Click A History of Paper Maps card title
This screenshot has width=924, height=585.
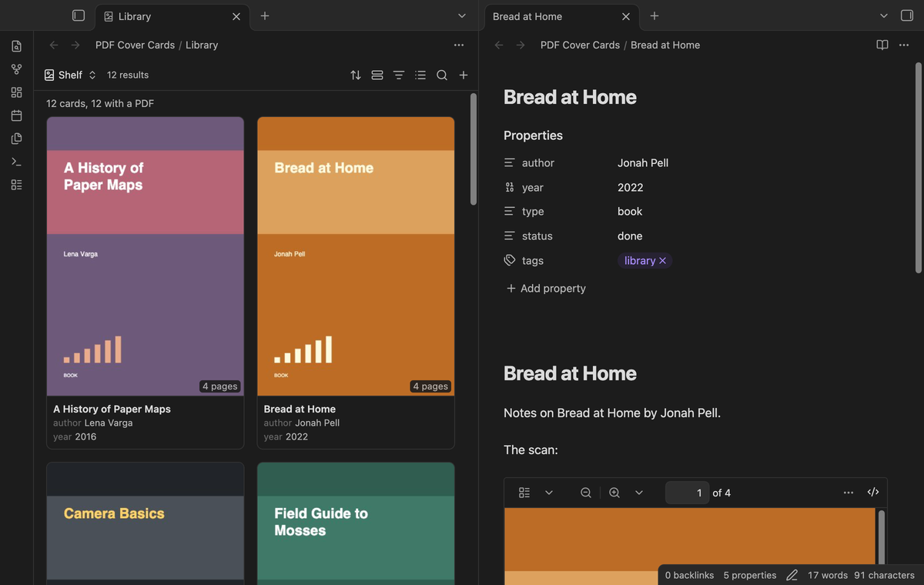(112, 409)
